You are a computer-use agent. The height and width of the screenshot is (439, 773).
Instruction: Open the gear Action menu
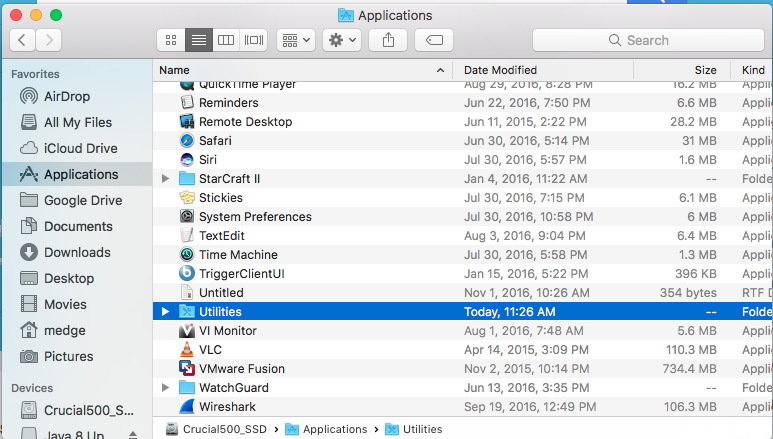[x=342, y=40]
